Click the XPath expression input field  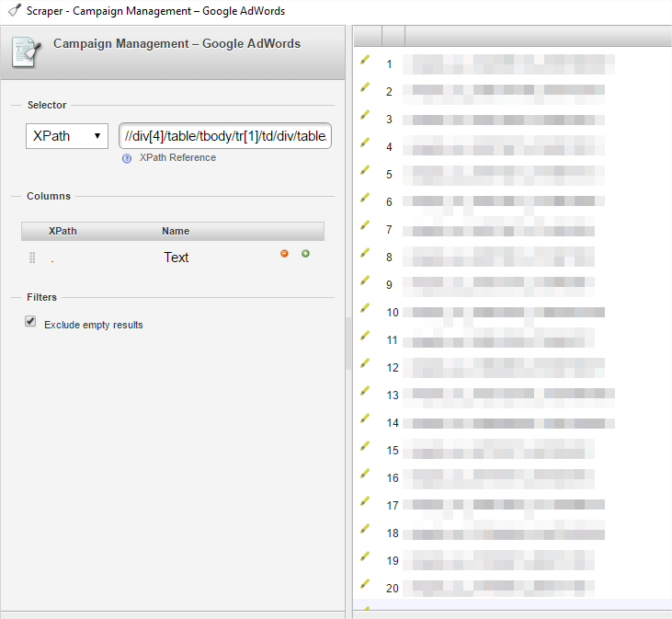coord(224,136)
